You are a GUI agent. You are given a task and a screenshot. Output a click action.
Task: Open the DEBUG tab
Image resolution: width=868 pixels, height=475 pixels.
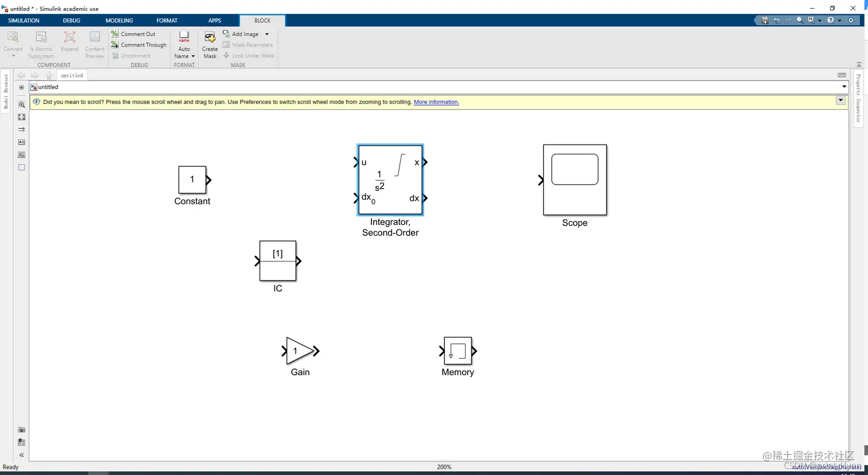(72, 21)
